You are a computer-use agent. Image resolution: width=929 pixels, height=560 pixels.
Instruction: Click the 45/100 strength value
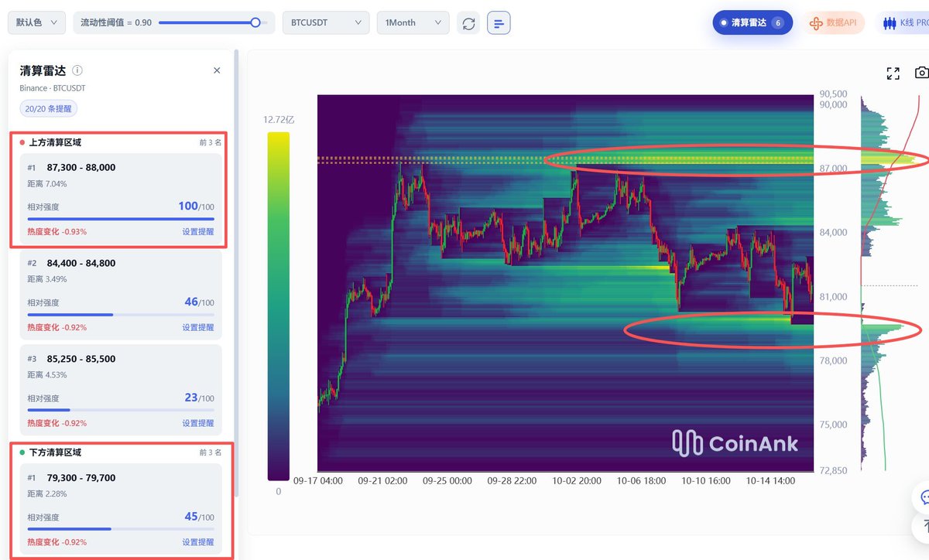point(199,517)
